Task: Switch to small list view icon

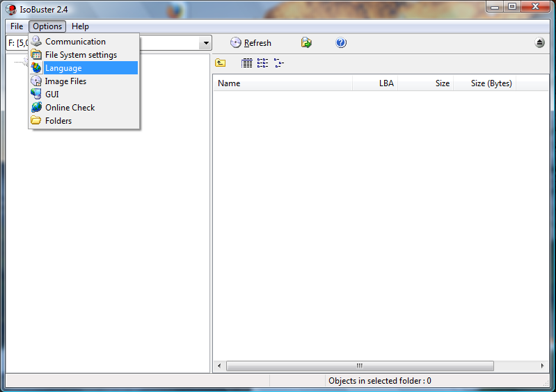Action: (x=263, y=63)
